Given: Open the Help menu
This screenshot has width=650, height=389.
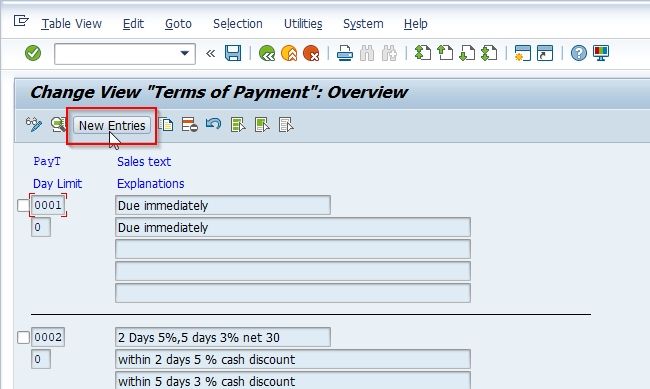Looking at the screenshot, I should [x=415, y=24].
